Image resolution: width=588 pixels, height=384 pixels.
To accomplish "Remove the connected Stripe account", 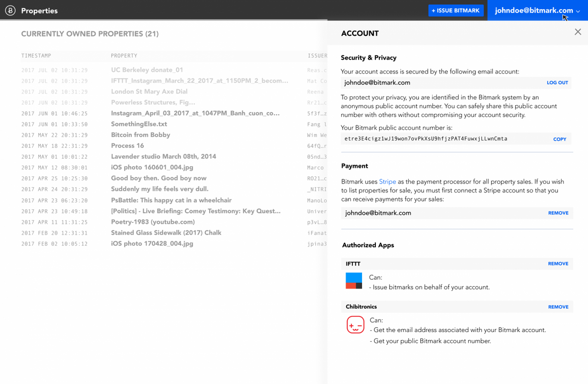I will tap(558, 213).
